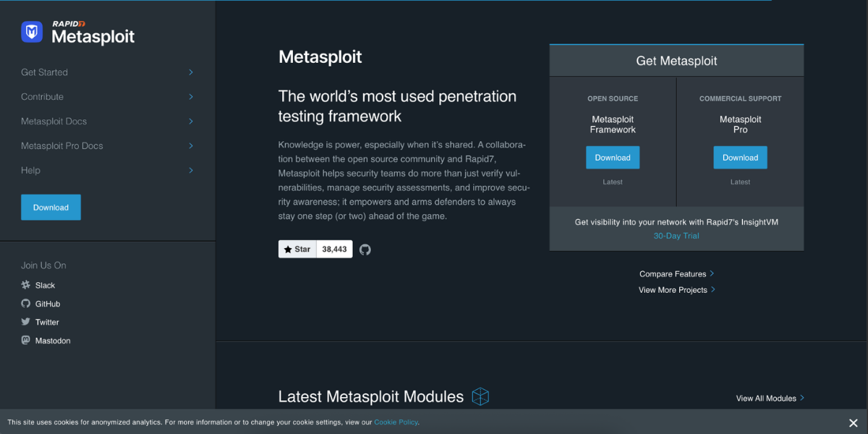Click the Metasploit page title heading

click(320, 57)
